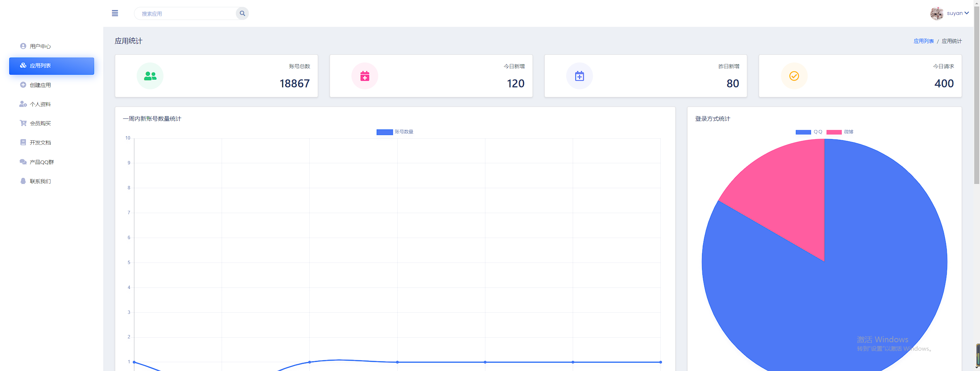This screenshot has width=980, height=371.
Task: Toggle the 账号数量 legend in the line chart
Action: [395, 132]
